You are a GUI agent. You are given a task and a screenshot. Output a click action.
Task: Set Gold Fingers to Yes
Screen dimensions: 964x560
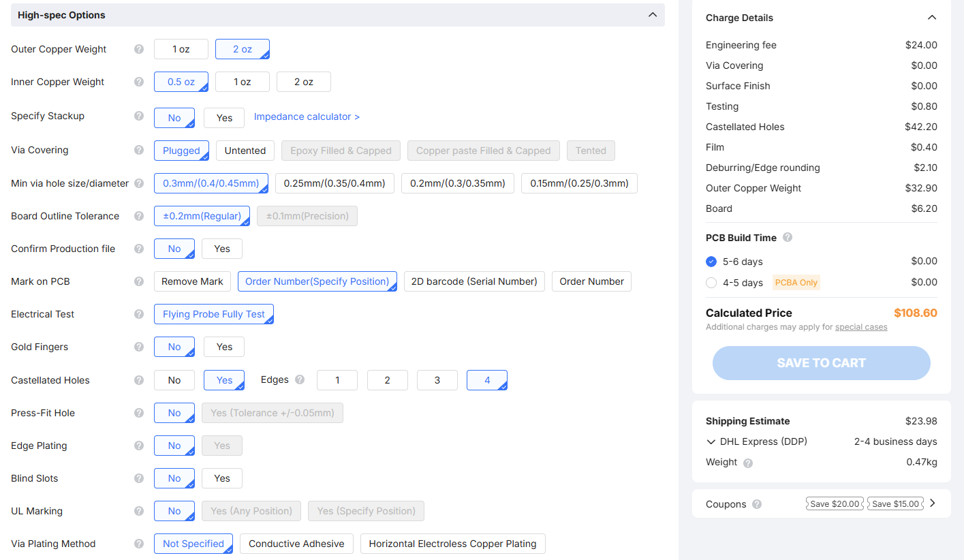click(x=223, y=347)
